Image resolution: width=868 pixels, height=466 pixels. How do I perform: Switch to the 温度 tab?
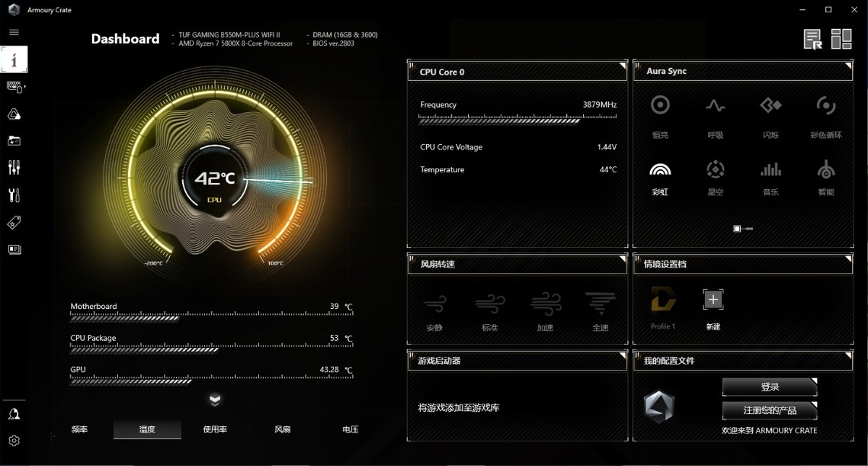(x=147, y=429)
